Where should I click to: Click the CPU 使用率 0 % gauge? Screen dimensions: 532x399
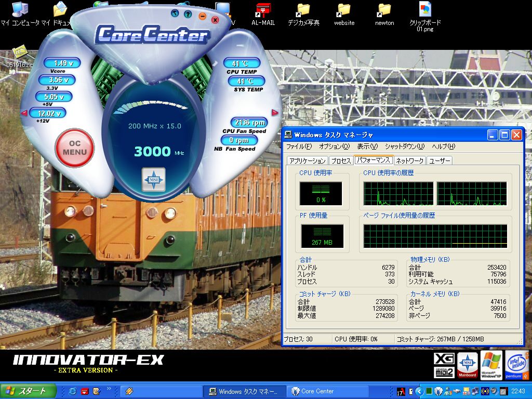(x=321, y=193)
